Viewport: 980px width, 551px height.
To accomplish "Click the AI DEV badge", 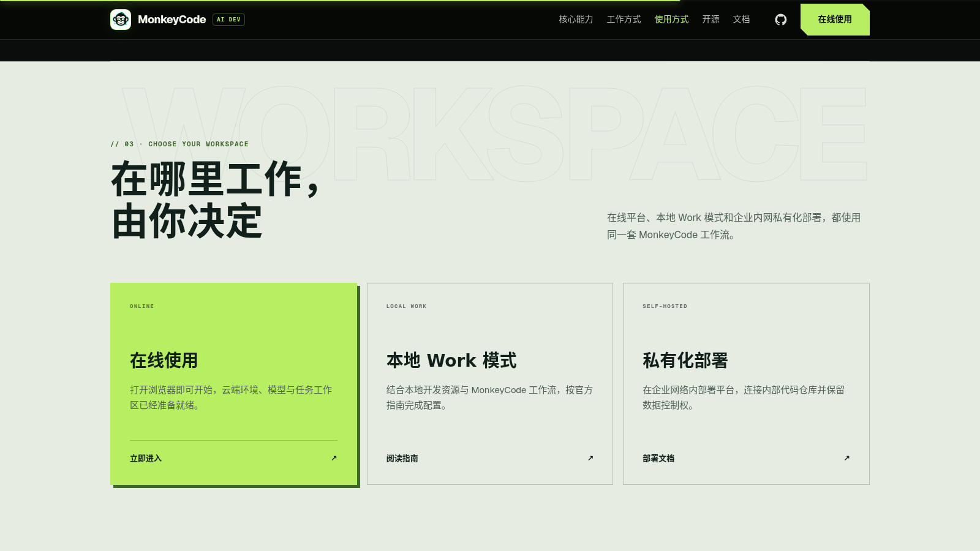I will click(228, 20).
